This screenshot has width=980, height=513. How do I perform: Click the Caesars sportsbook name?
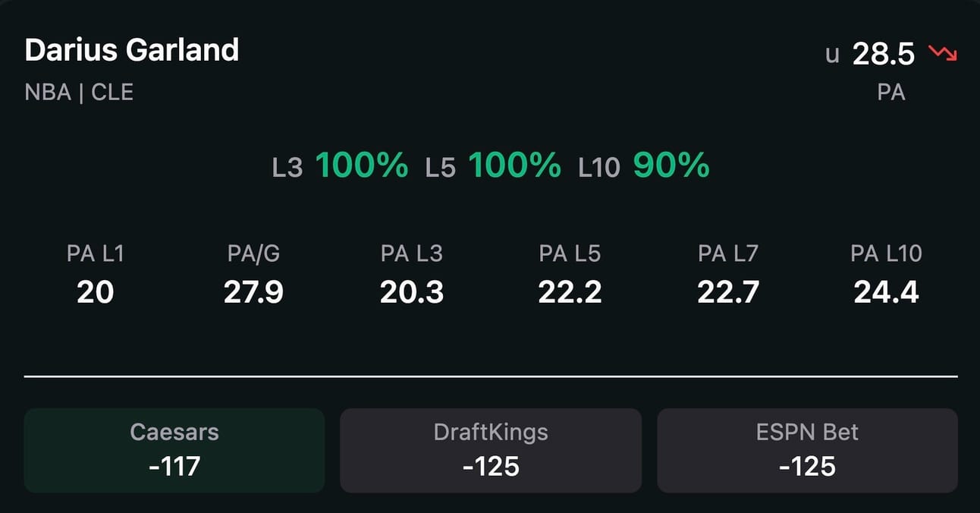point(174,432)
